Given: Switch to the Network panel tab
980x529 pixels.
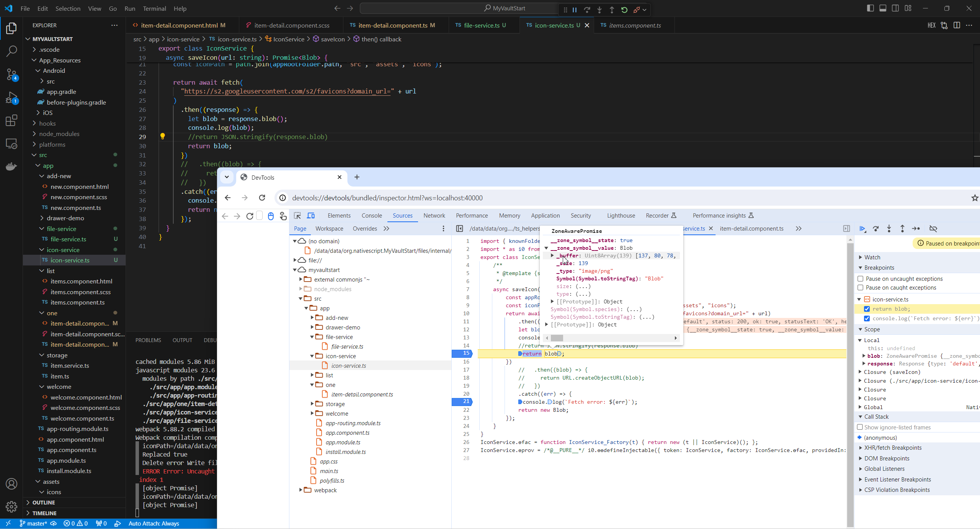Looking at the screenshot, I should [x=434, y=216].
